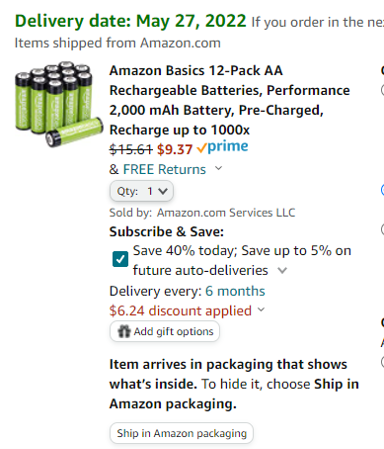384x449 pixels.
Task: Open the Amazon Basics battery product title
Action: (229, 100)
